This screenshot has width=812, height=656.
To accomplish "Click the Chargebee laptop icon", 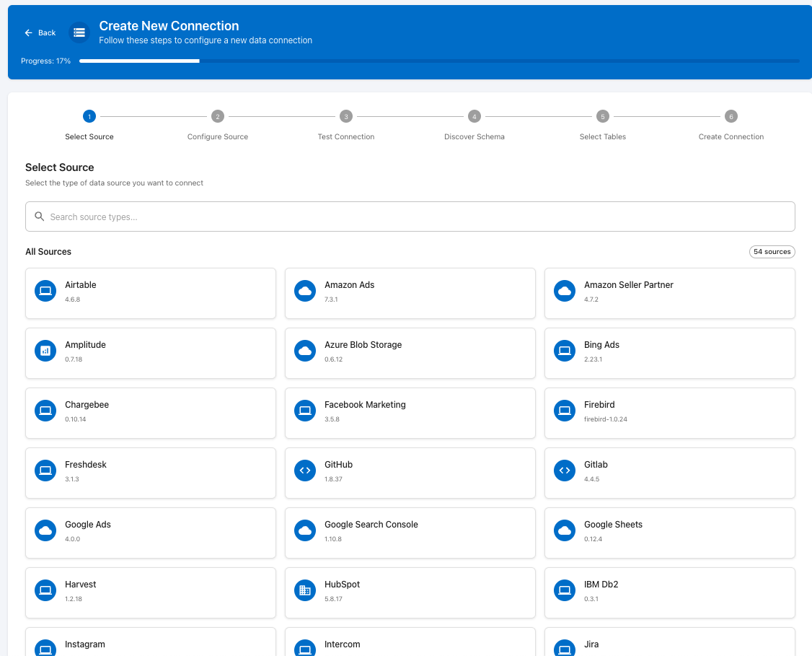I will pyautogui.click(x=45, y=411).
